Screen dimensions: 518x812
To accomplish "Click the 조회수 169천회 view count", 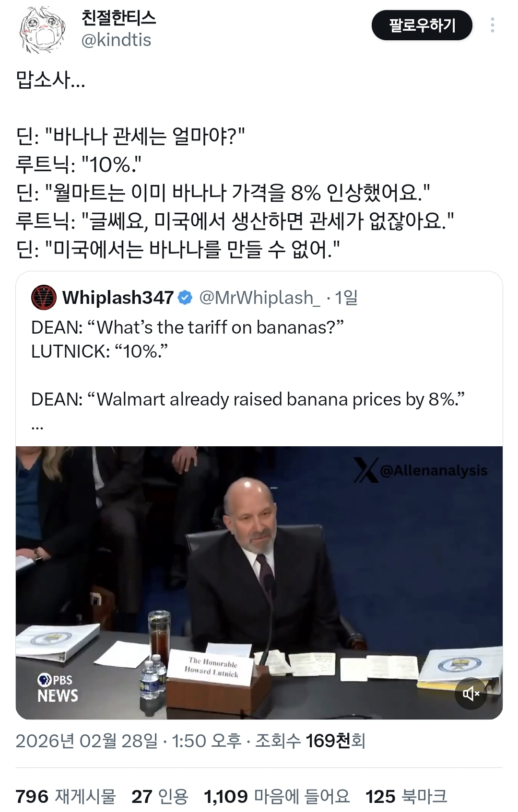I will [310, 741].
